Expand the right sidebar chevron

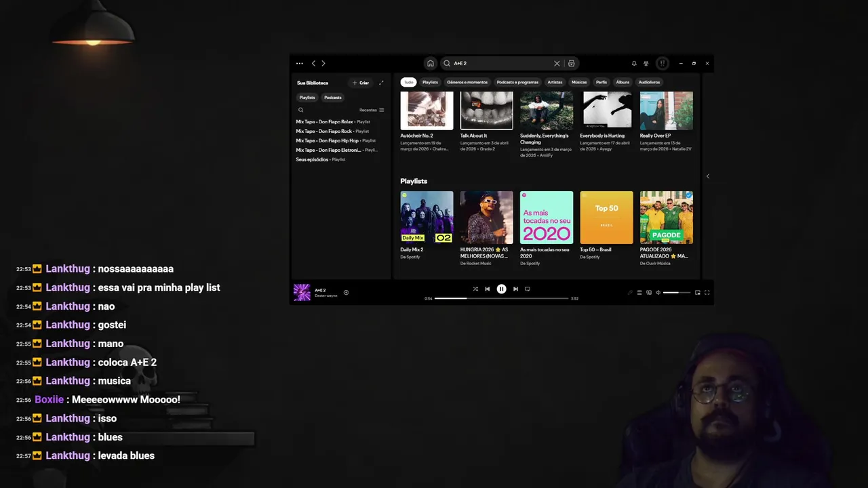[x=708, y=176]
